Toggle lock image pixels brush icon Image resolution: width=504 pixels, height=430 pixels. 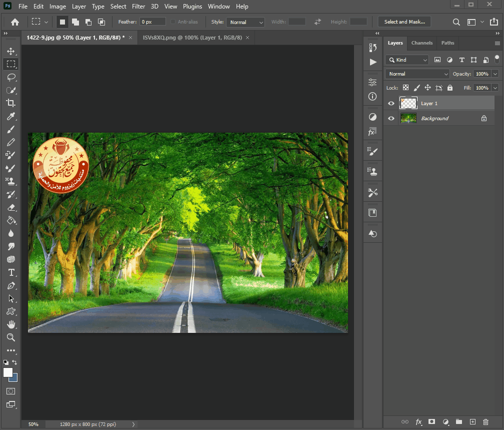click(x=417, y=88)
